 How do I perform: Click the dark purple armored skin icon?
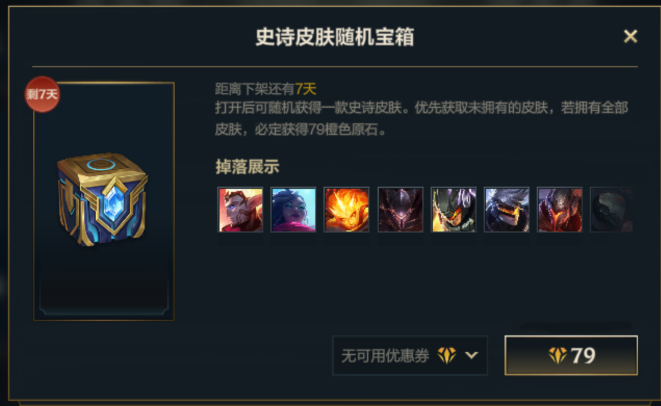(x=400, y=210)
